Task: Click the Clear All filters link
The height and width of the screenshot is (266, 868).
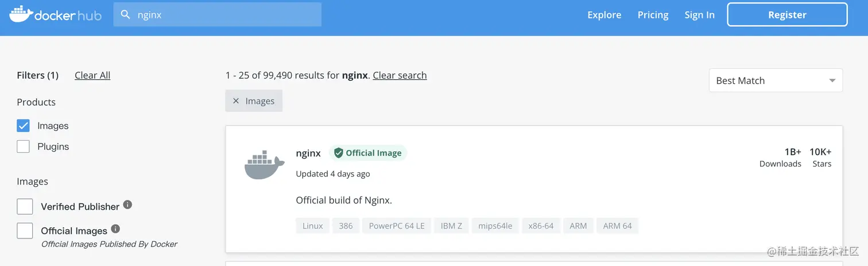Action: (92, 75)
